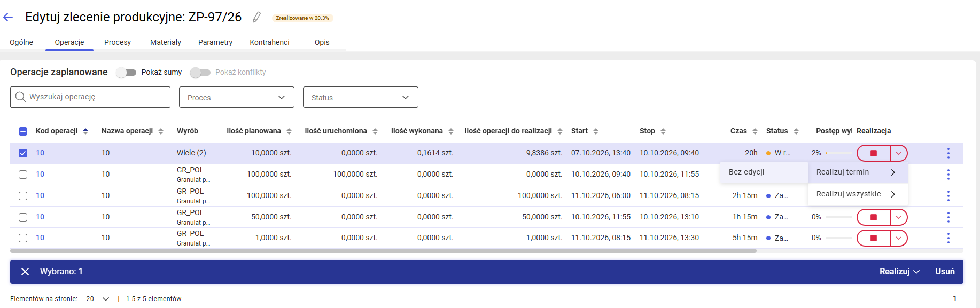Sort by Nazwa operacji column arrows
Viewport: 980px width, 308px height.
click(161, 131)
